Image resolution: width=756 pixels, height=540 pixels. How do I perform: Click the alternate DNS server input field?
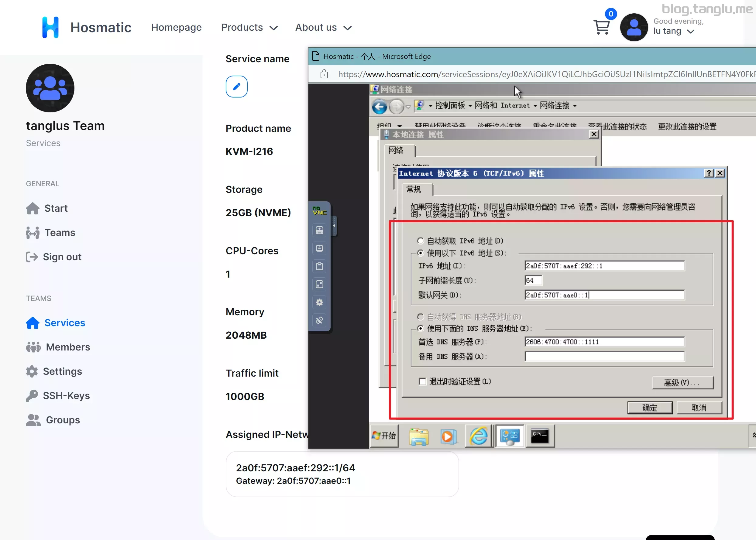[x=604, y=357]
